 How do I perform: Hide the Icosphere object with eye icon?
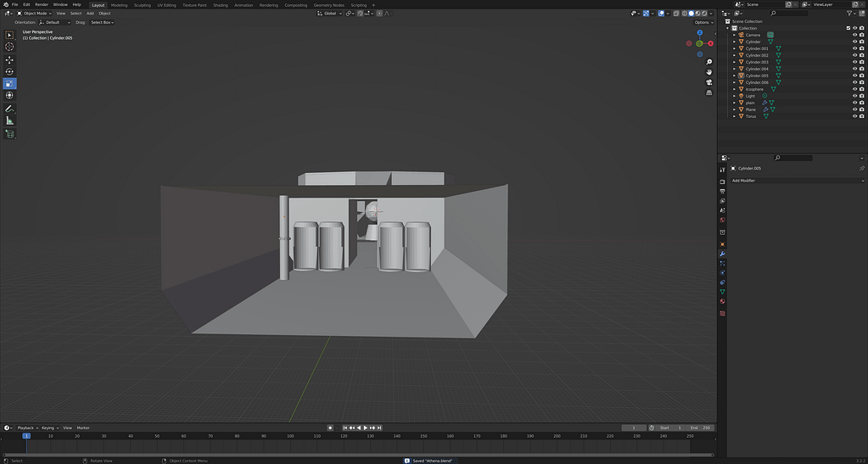(854, 89)
